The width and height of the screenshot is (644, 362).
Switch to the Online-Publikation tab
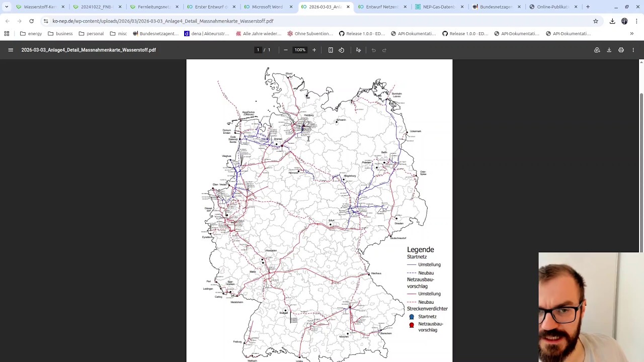click(552, 7)
